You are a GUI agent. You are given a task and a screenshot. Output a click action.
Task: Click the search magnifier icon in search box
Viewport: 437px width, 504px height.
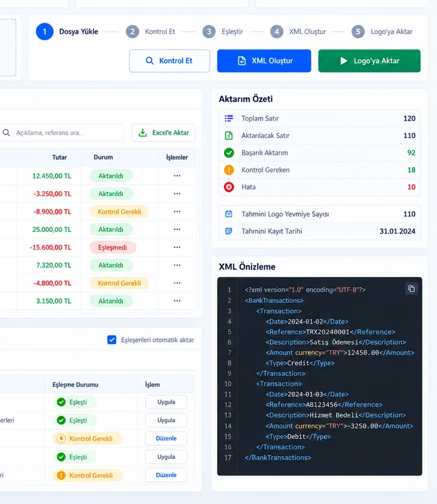[6, 132]
